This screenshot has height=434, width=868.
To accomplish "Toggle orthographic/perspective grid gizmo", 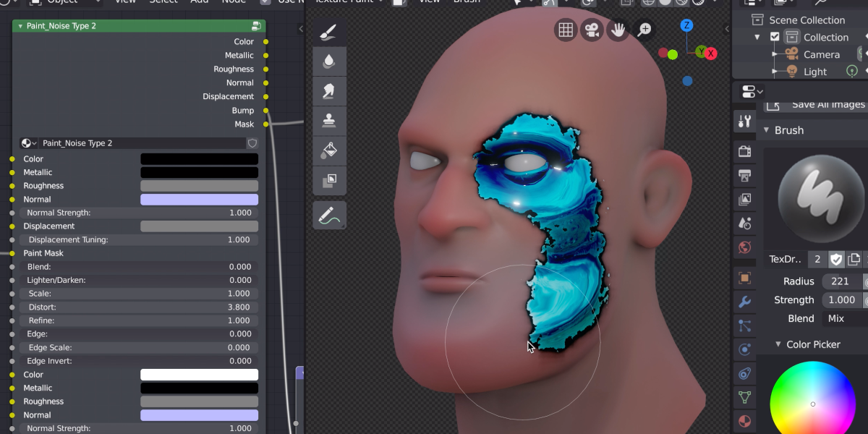I will tap(566, 30).
